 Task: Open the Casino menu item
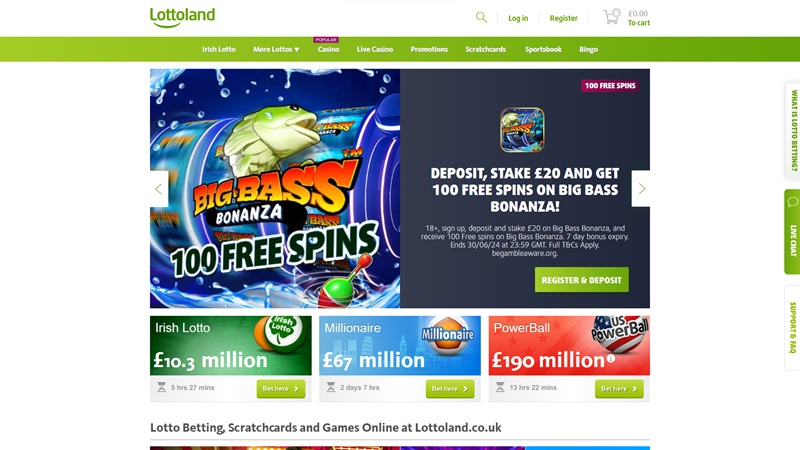[x=328, y=49]
